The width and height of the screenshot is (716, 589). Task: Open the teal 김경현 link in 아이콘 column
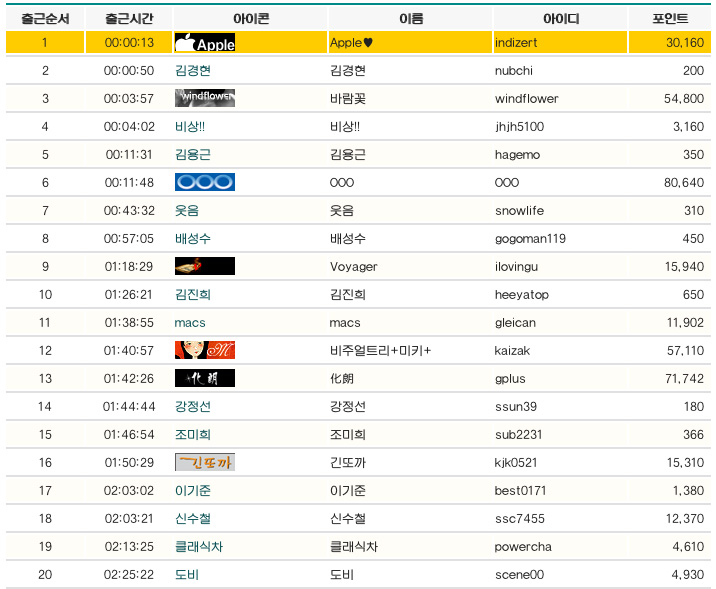[193, 71]
